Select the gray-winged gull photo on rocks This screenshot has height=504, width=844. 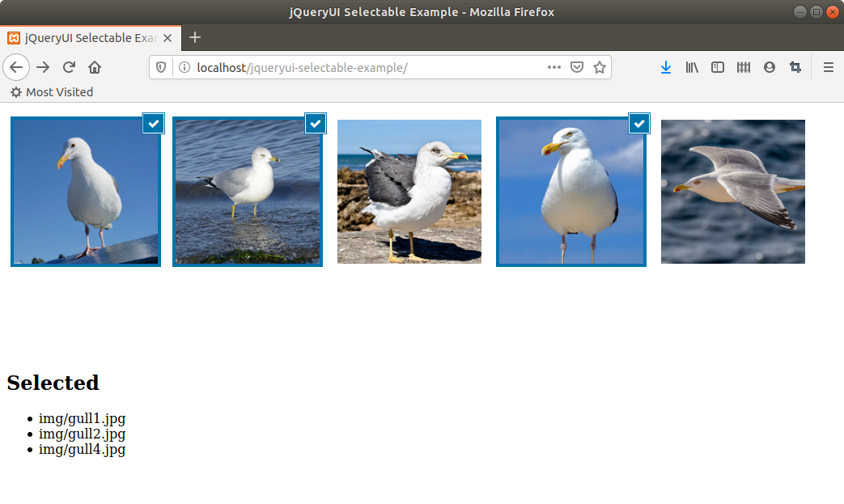409,192
